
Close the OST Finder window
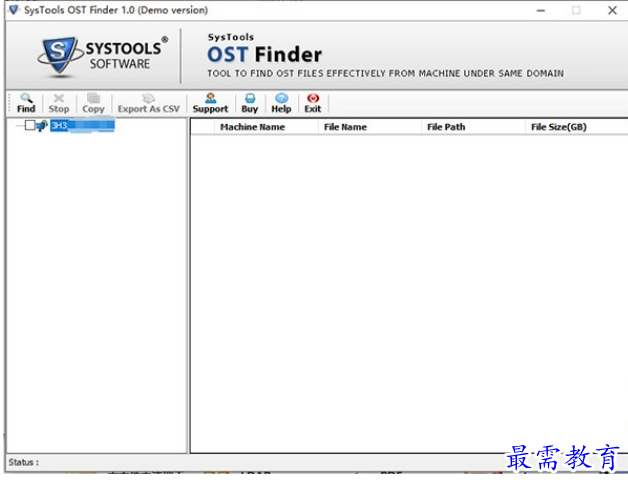tap(612, 10)
